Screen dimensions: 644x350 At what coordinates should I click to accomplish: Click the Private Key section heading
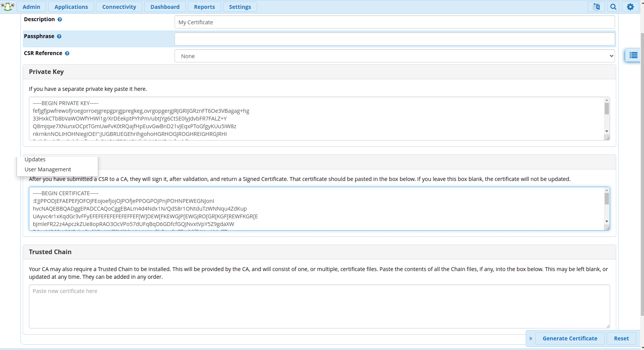pos(46,72)
